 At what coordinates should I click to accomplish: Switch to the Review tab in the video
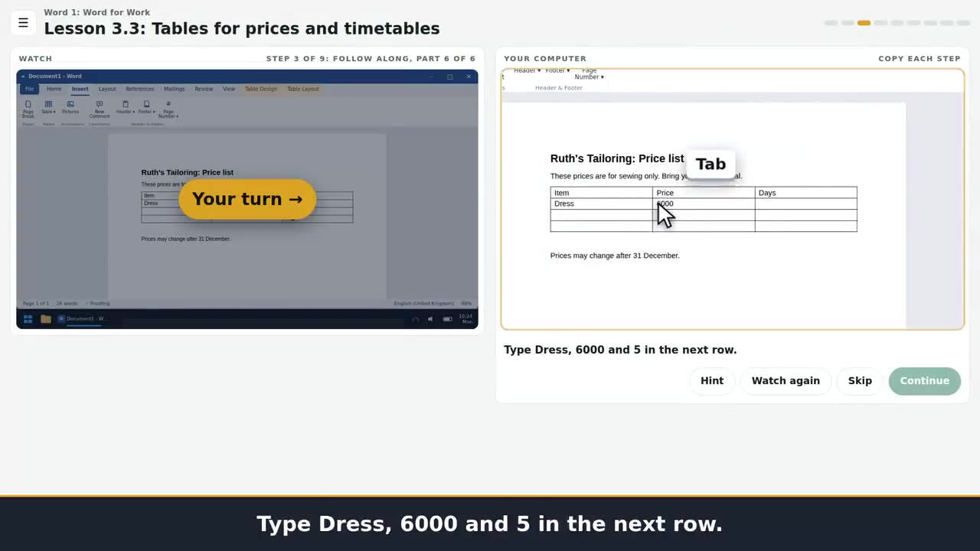click(x=204, y=89)
